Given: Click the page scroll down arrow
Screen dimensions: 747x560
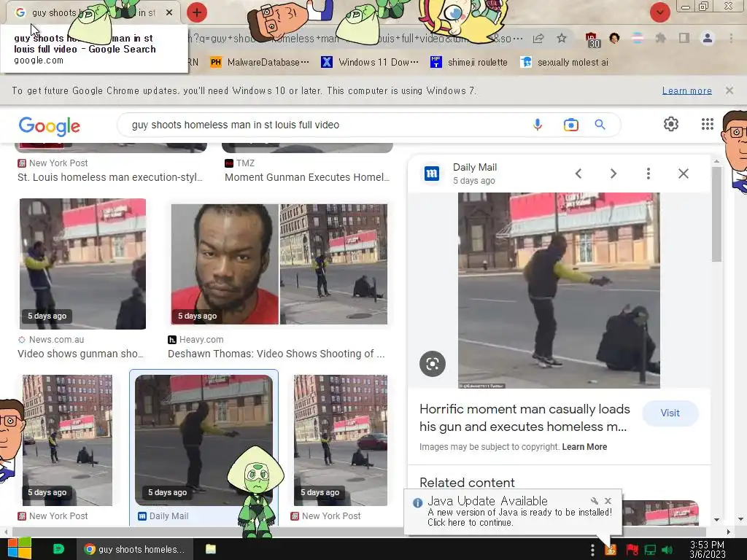Looking at the screenshot, I should pyautogui.click(x=740, y=519).
